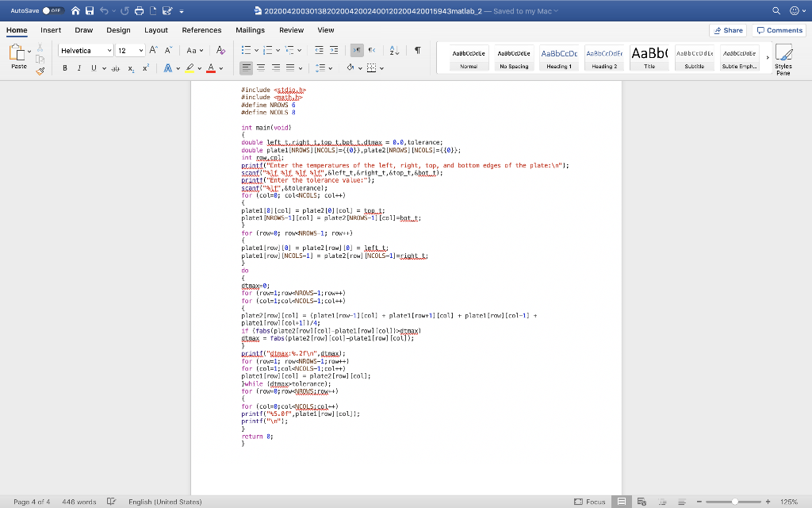Toggle bold formatting
Image resolution: width=812 pixels, height=508 pixels.
pyautogui.click(x=65, y=68)
